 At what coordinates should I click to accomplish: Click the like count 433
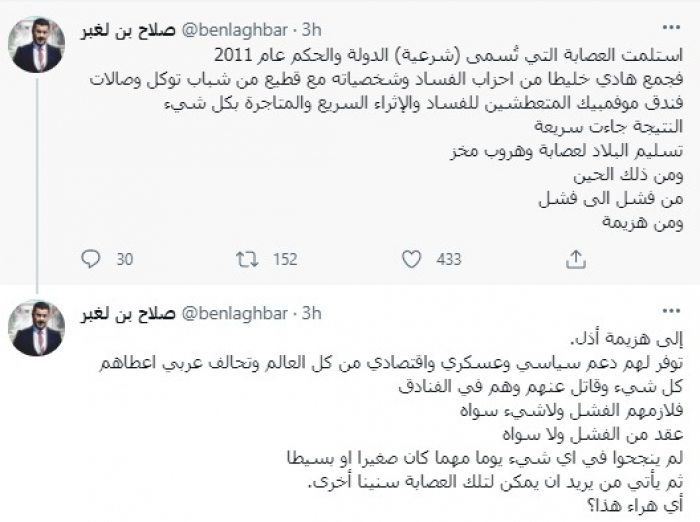click(448, 259)
